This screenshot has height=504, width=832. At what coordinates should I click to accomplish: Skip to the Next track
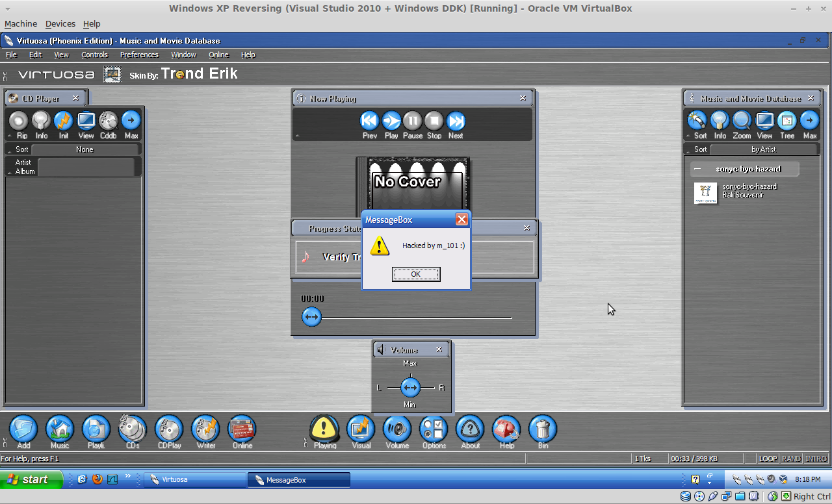[x=456, y=121]
